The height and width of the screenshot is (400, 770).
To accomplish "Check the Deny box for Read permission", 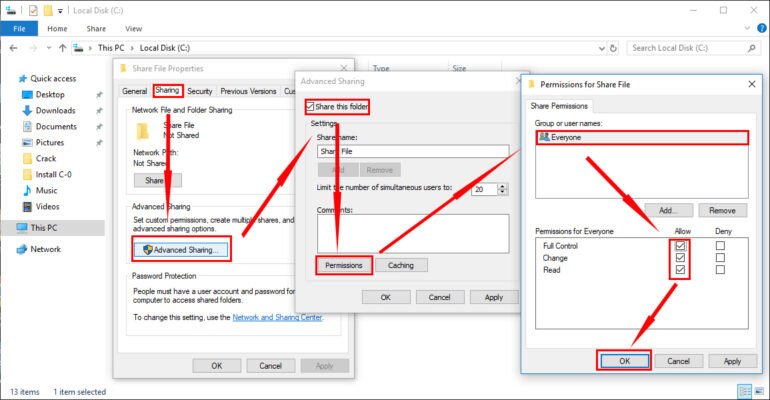I will [x=719, y=270].
